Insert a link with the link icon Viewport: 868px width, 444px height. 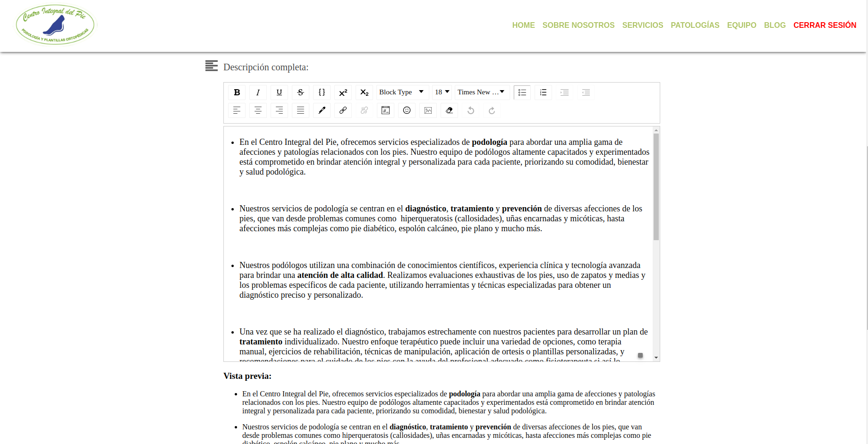click(x=343, y=110)
